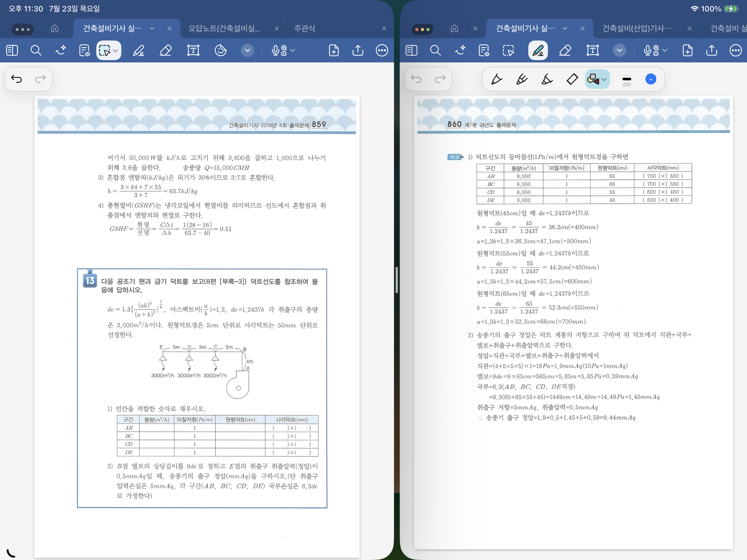Switch to the 주관식 tab
747x560 pixels.
[305, 28]
